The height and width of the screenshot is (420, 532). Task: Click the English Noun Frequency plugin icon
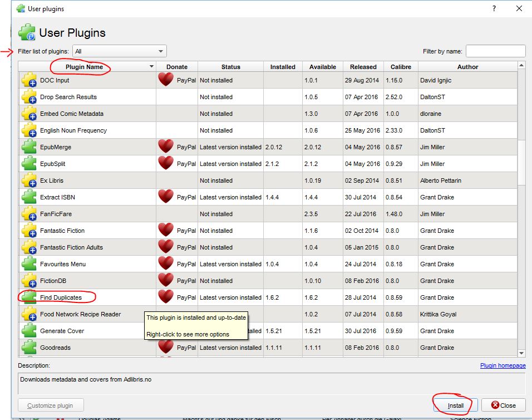tap(29, 130)
